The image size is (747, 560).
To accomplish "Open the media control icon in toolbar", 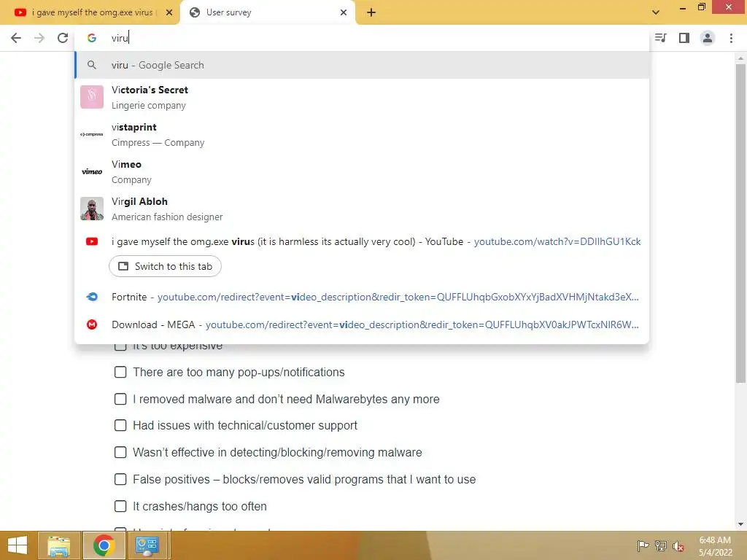I will [661, 38].
